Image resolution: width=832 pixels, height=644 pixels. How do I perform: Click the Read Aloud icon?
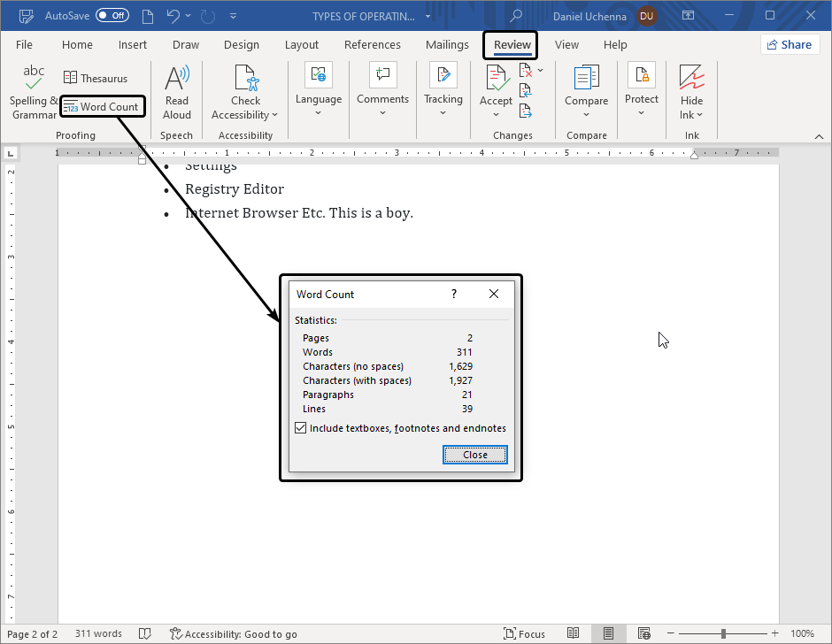coord(177,78)
